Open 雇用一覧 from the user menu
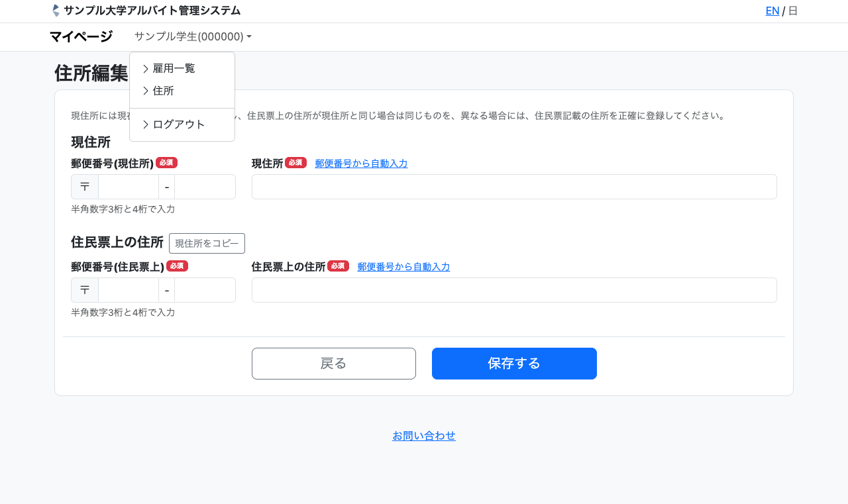 click(174, 68)
